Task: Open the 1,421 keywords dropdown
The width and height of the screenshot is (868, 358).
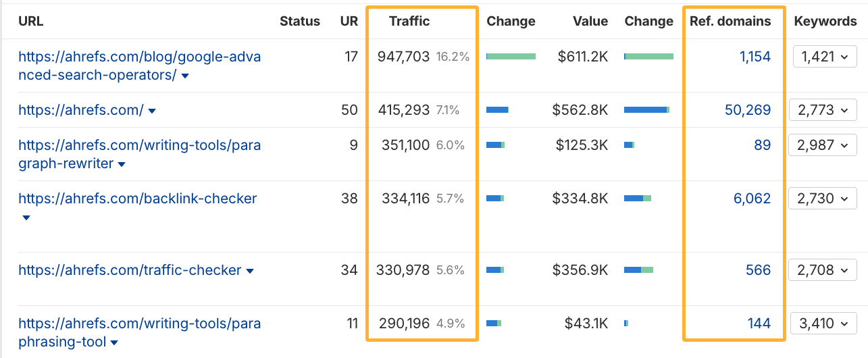Action: click(824, 57)
